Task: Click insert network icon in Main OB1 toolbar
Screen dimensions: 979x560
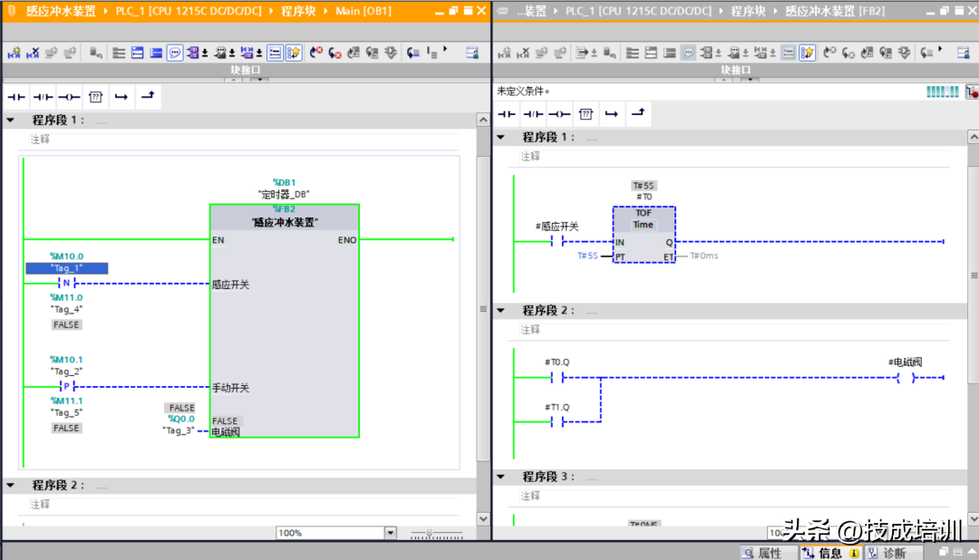Action: tap(15, 53)
